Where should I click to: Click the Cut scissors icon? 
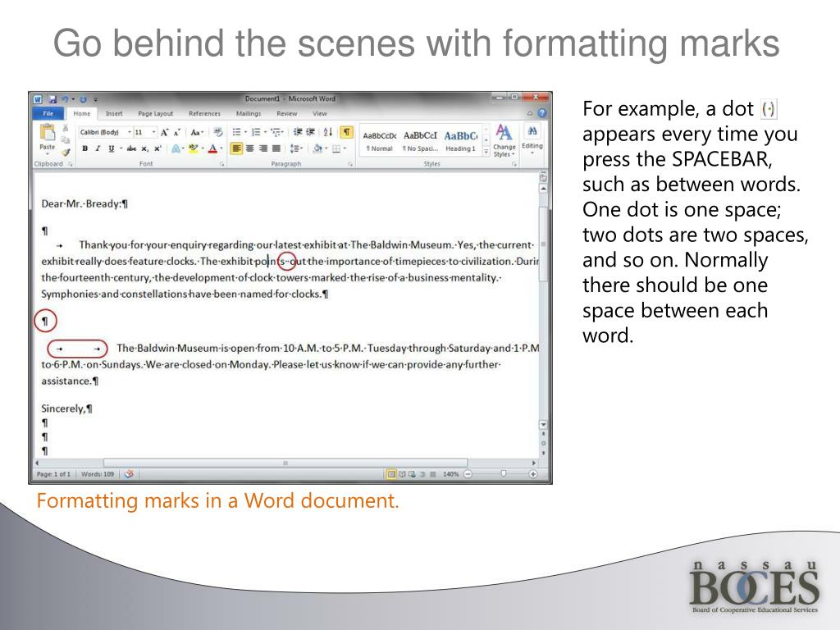click(x=66, y=129)
